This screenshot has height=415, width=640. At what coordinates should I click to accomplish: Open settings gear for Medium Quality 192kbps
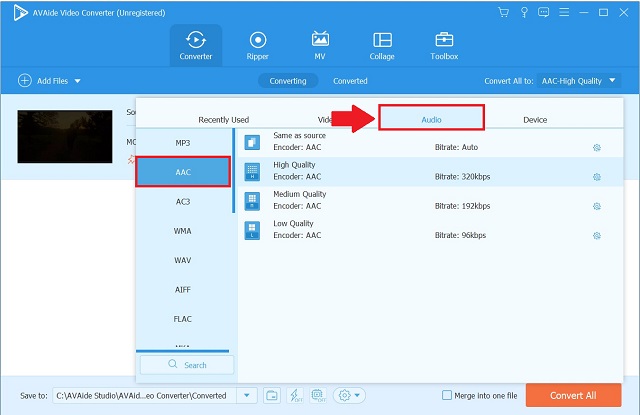(x=597, y=206)
